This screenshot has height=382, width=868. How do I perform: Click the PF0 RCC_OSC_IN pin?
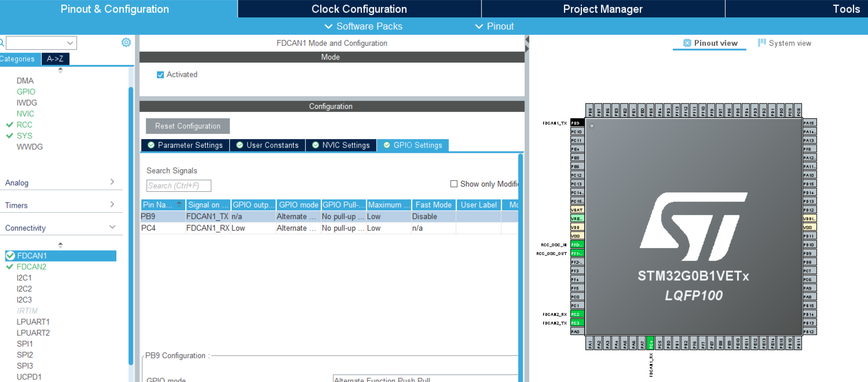click(x=577, y=244)
